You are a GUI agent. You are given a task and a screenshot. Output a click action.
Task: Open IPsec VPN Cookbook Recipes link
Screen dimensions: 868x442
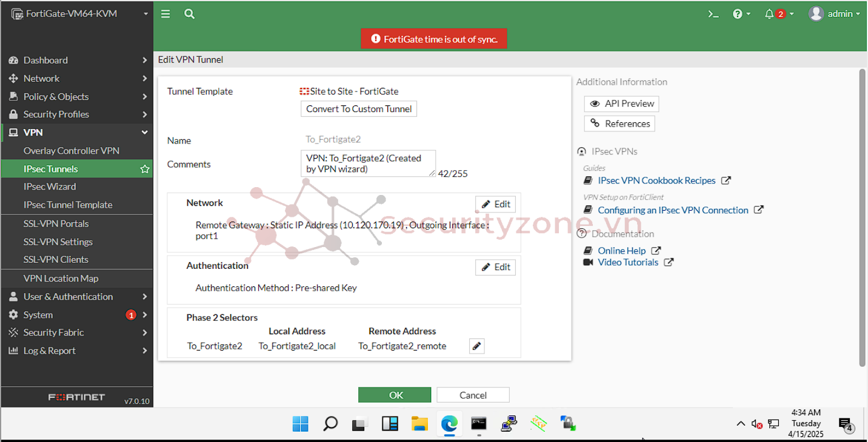coord(656,180)
